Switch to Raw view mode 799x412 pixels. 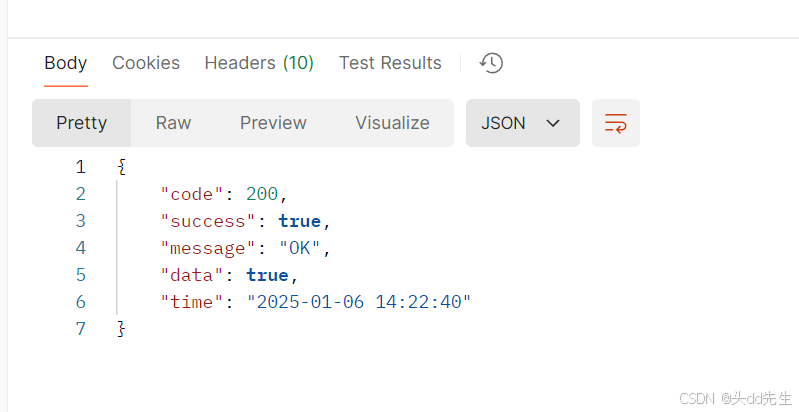pyautogui.click(x=173, y=123)
